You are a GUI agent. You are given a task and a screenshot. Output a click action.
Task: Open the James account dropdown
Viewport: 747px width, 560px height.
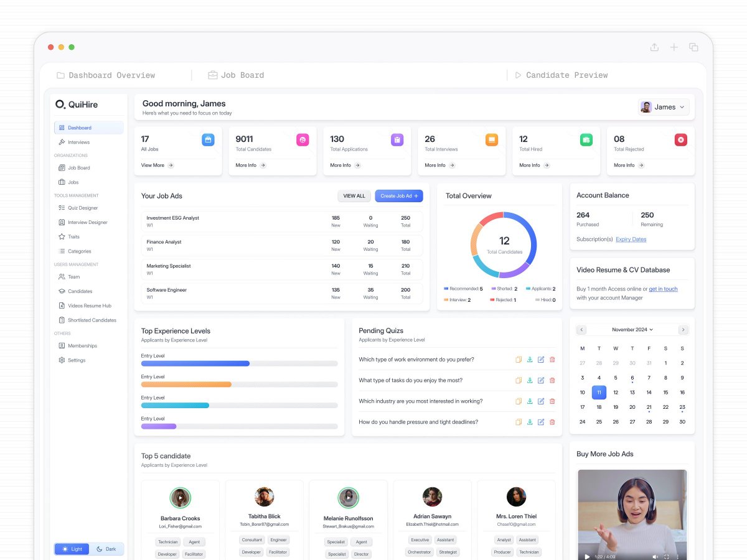point(664,107)
